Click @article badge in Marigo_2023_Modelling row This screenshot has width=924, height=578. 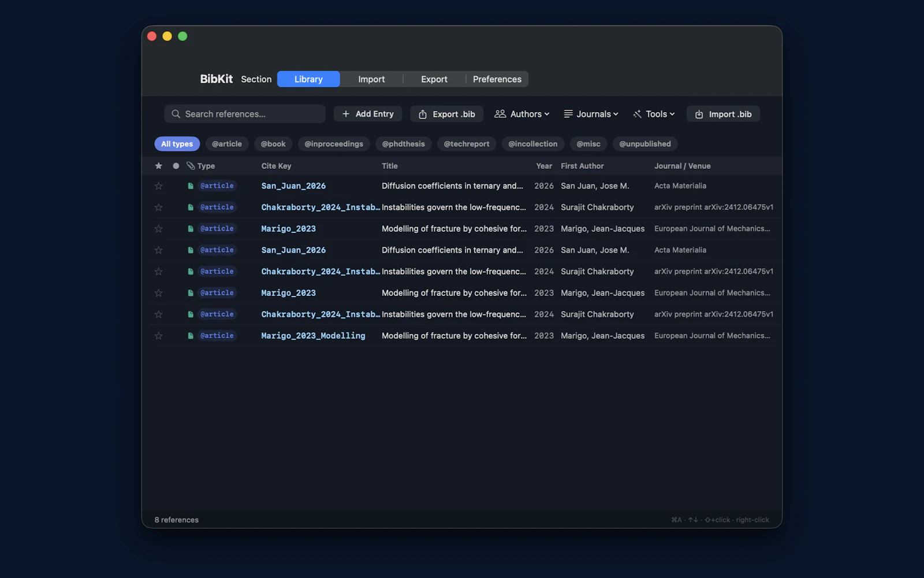(x=217, y=336)
